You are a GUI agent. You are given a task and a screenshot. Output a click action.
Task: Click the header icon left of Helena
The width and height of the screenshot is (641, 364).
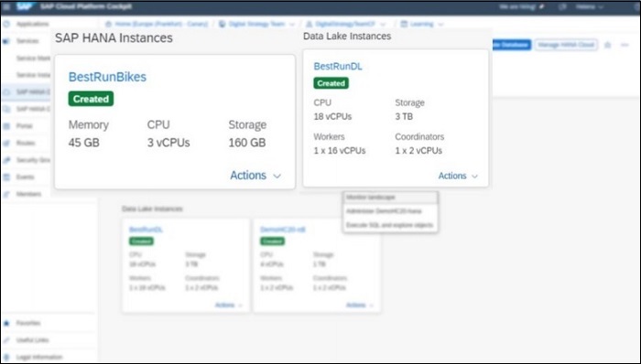point(563,7)
